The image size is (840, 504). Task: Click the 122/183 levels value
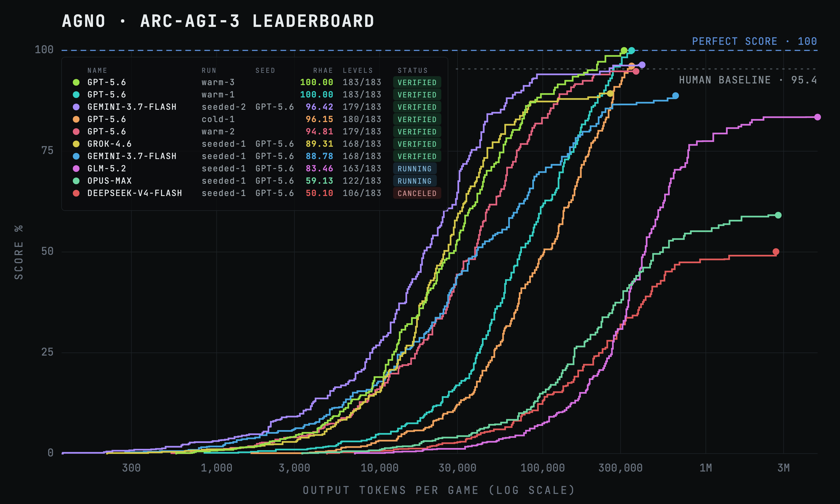pos(362,181)
